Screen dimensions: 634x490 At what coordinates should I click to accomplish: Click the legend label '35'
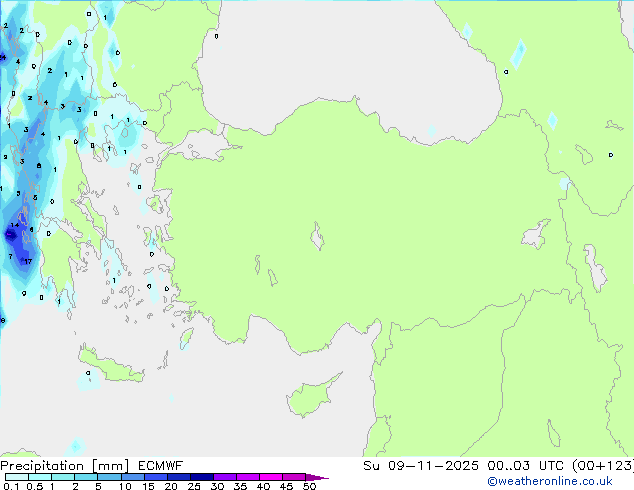coord(240,486)
